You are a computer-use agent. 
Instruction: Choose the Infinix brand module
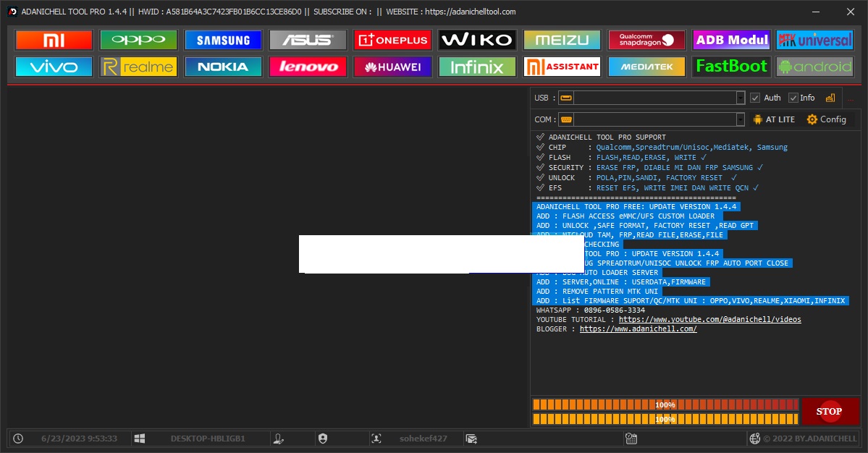[477, 67]
